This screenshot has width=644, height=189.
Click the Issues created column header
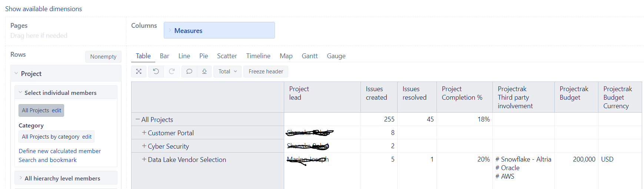[x=379, y=97]
